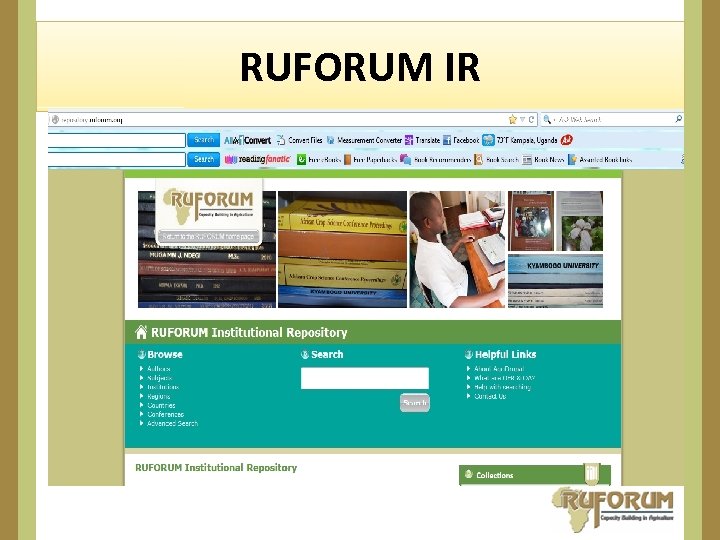The width and height of the screenshot is (720, 540).
Task: Browse by Subjects
Action: (x=159, y=377)
